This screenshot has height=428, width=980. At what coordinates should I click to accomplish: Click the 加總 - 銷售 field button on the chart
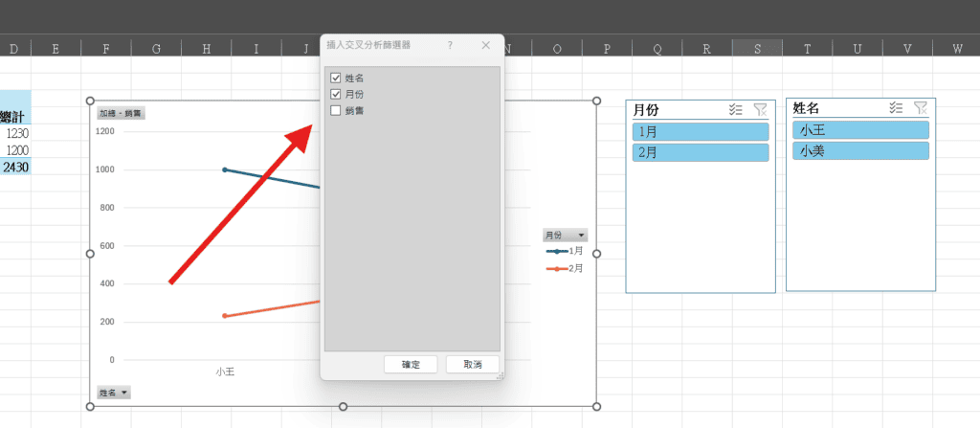[120, 113]
